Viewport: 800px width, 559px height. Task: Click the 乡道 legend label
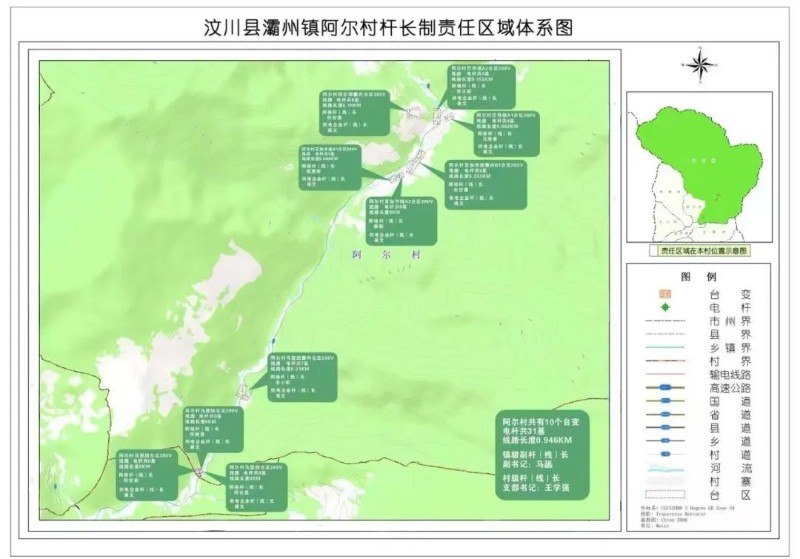click(730, 441)
